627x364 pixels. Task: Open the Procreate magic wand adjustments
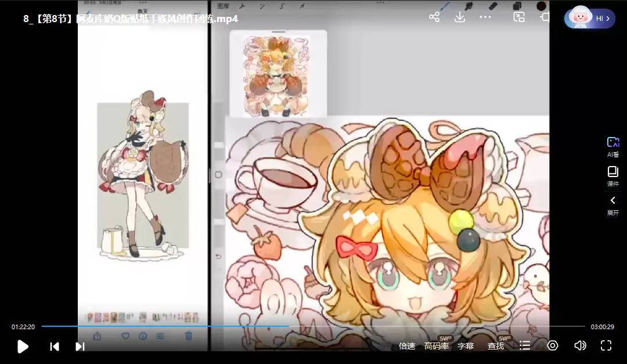[262, 6]
